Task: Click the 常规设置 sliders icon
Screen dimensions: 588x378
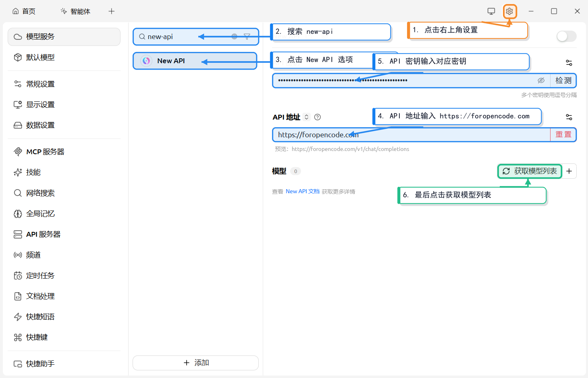Action: tap(18, 84)
